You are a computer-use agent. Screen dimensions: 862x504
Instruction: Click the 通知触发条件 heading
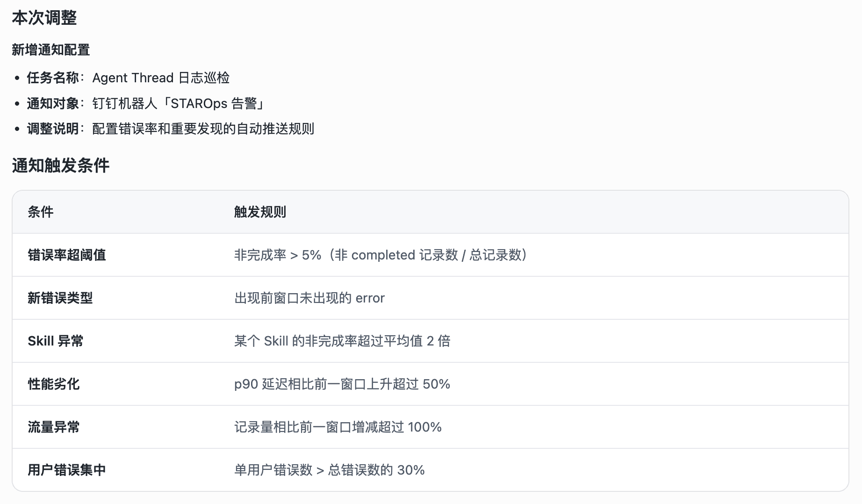coord(61,166)
